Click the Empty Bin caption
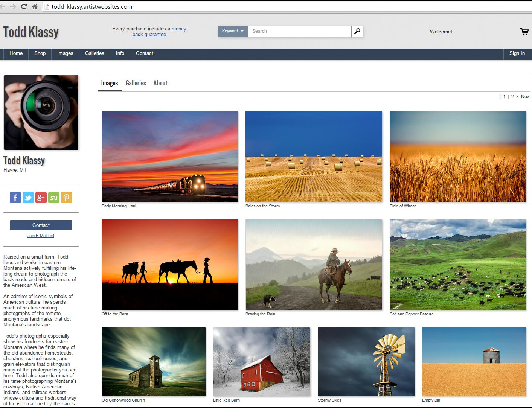Screen dimensions: 532x408 pyautogui.click(x=431, y=400)
